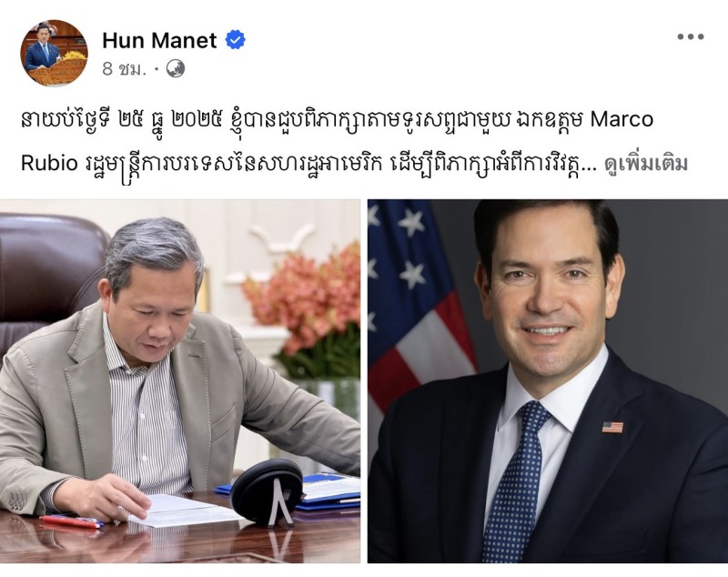The image size is (728, 577).
Task: Open the Hun Manet profile name link
Action: 159,40
